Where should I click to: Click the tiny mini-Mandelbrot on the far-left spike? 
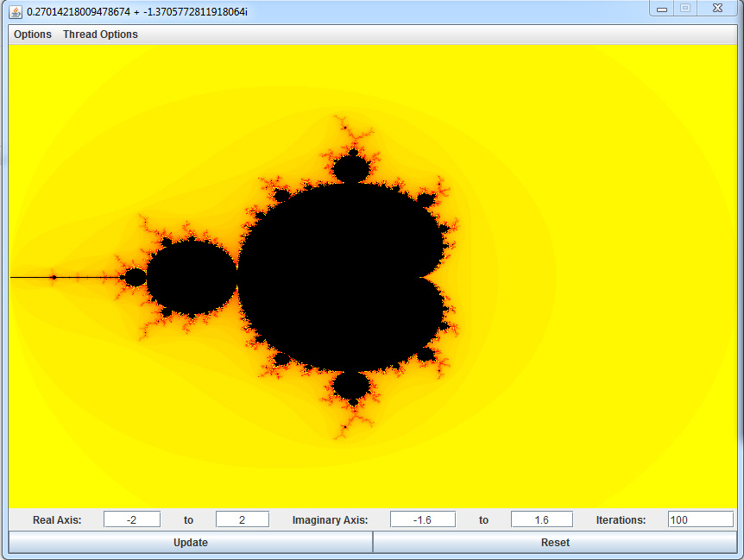coord(54,278)
